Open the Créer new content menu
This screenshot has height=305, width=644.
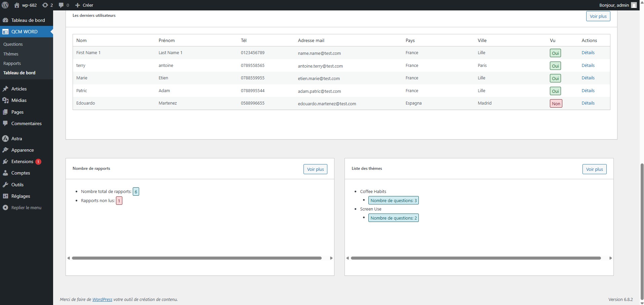click(84, 5)
